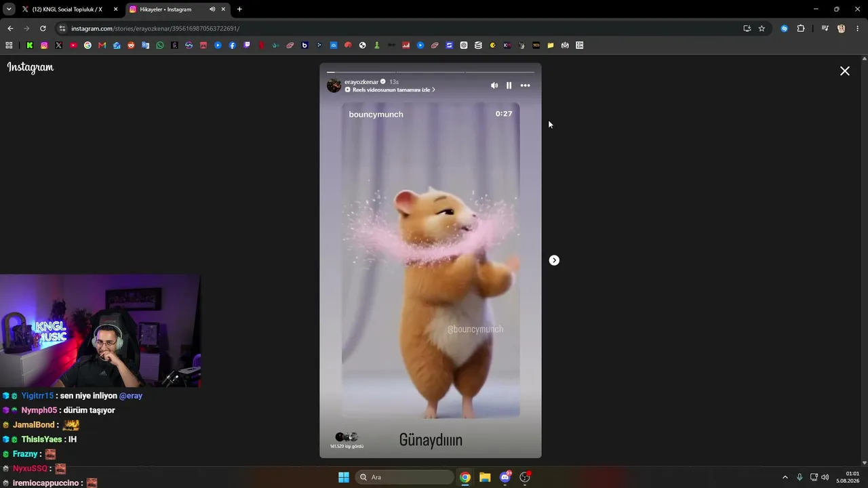Open the Twitch bookmark

[247, 45]
